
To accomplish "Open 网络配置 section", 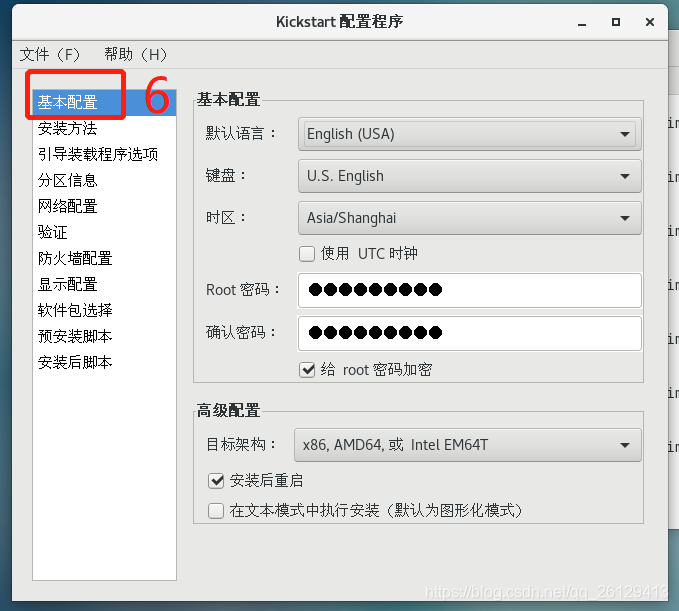I will pyautogui.click(x=104, y=206).
